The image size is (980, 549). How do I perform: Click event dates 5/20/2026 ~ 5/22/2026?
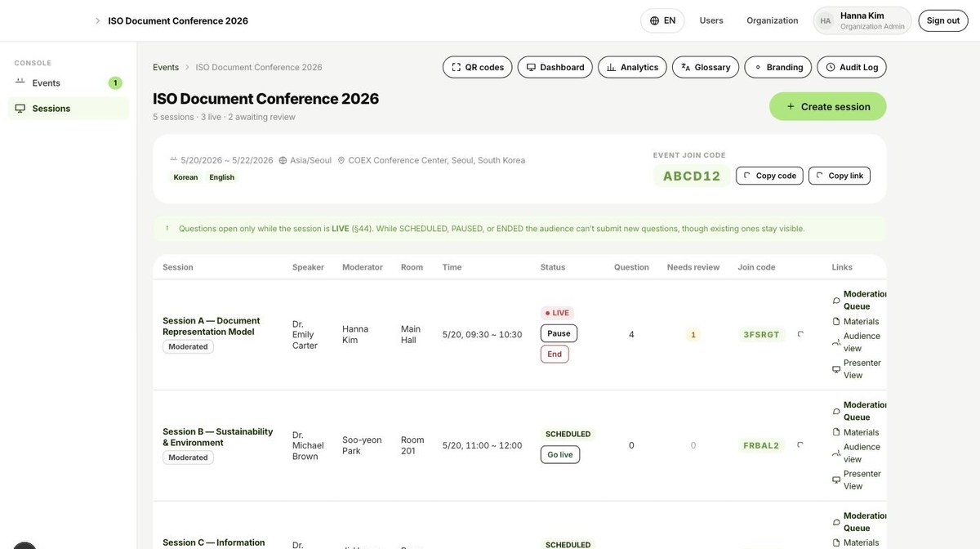[x=227, y=160]
